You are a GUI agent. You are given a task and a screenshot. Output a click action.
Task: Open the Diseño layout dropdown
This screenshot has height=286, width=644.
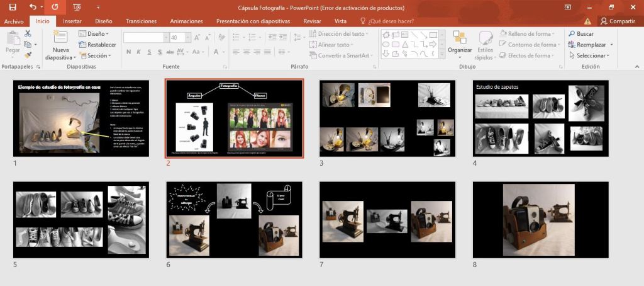97,33
